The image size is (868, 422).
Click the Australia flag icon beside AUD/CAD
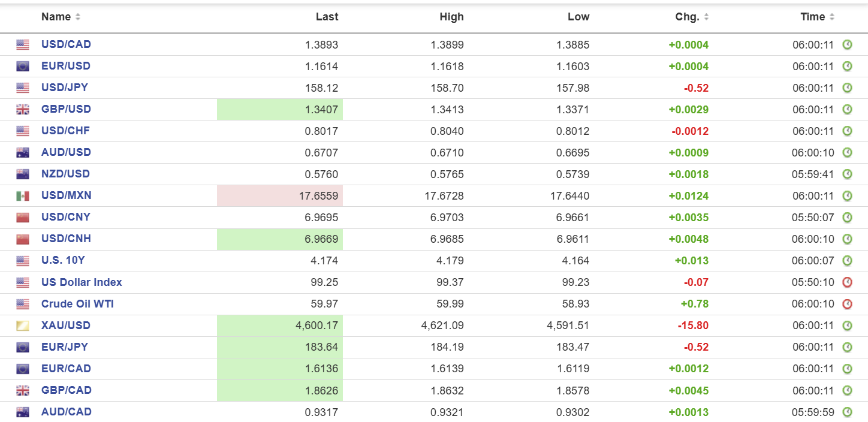point(23,412)
